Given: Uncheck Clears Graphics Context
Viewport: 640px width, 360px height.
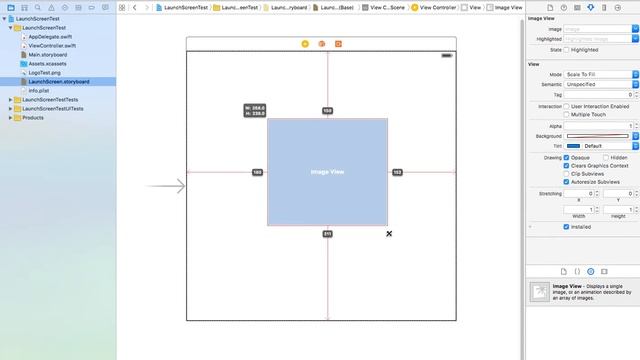Looking at the screenshot, I should coord(566,166).
